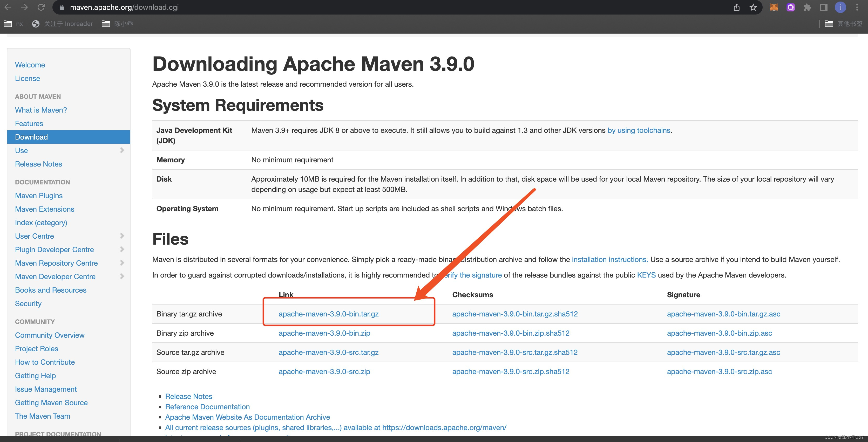Open Issue Management link
This screenshot has height=442, width=868.
coord(46,389)
